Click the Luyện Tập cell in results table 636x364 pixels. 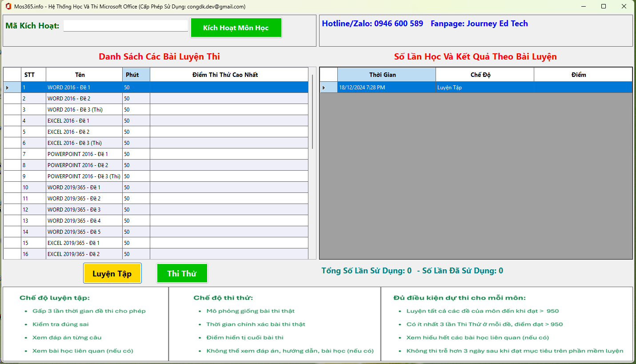tap(484, 88)
